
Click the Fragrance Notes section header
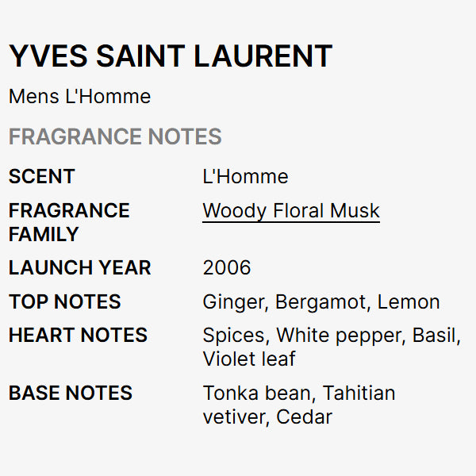point(115,136)
